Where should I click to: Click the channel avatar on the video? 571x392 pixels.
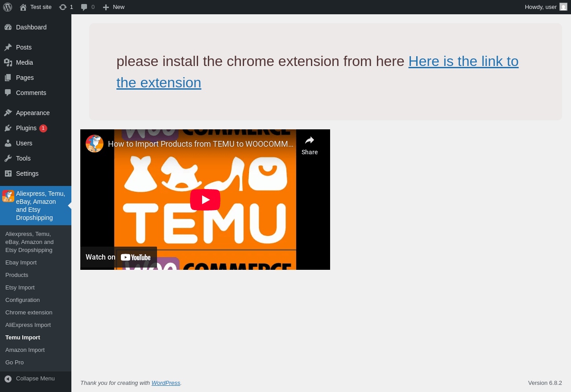coord(95,144)
